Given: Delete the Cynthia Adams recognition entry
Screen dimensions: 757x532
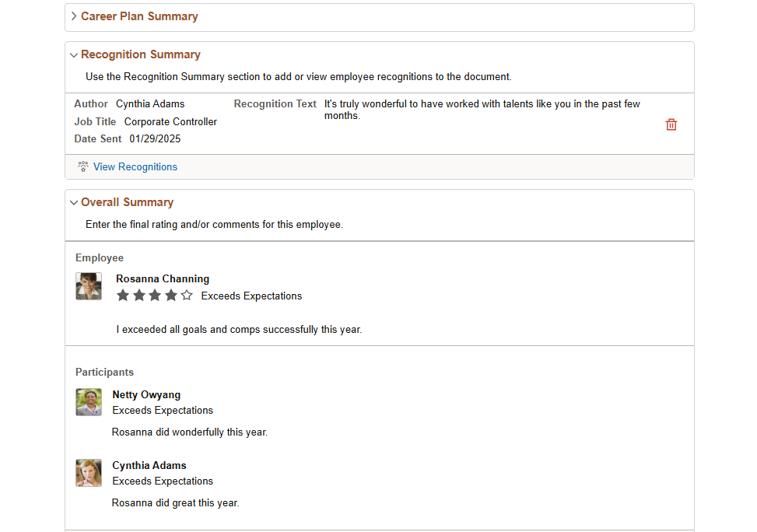Looking at the screenshot, I should (x=671, y=124).
